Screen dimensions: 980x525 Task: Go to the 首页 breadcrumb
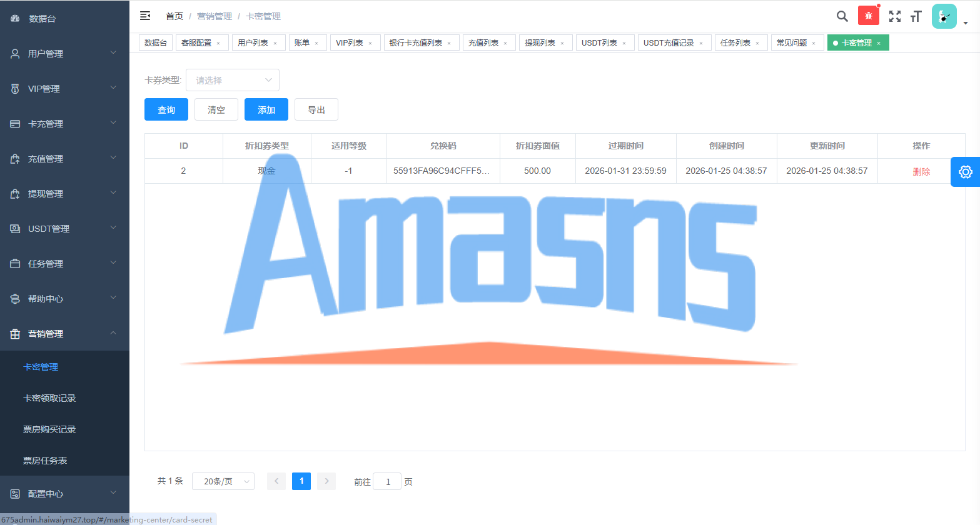pos(174,16)
